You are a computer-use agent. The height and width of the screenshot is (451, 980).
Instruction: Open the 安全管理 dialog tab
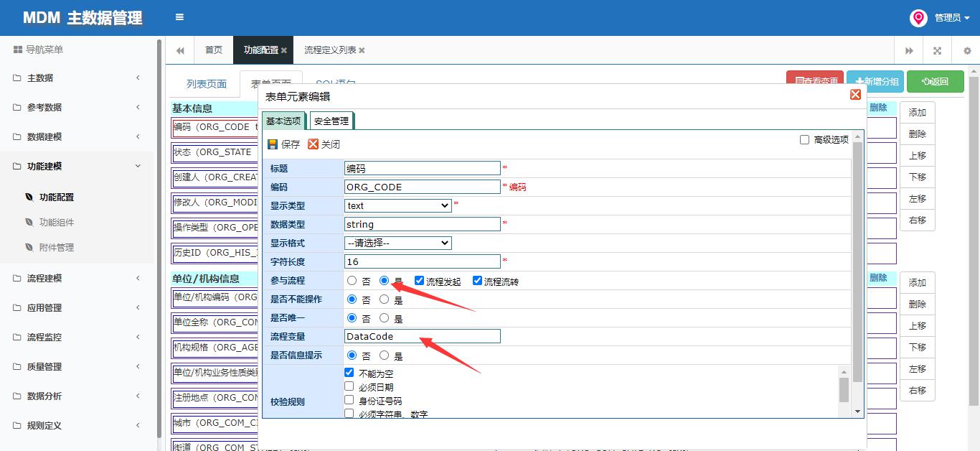[x=331, y=121]
